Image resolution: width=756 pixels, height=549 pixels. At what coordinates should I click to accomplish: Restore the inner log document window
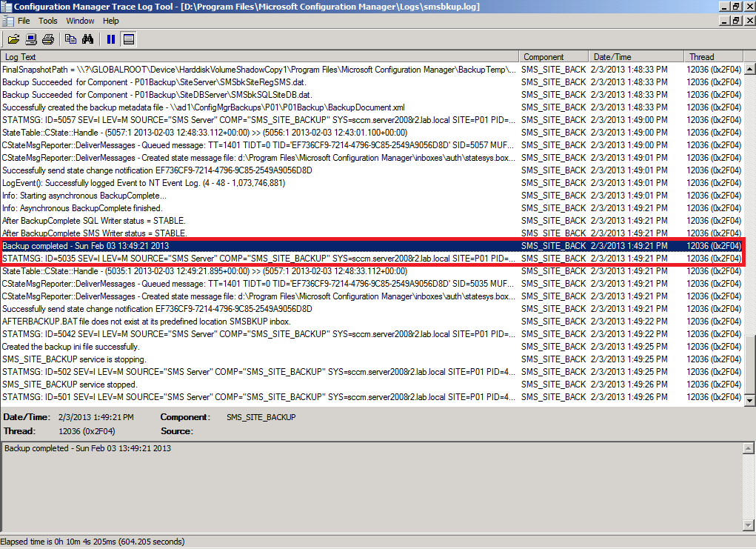tap(737, 21)
